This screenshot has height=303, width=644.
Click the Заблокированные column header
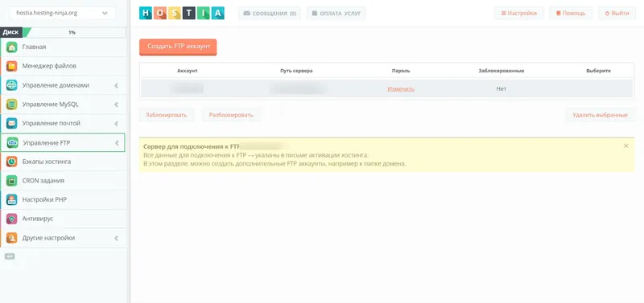click(x=501, y=71)
